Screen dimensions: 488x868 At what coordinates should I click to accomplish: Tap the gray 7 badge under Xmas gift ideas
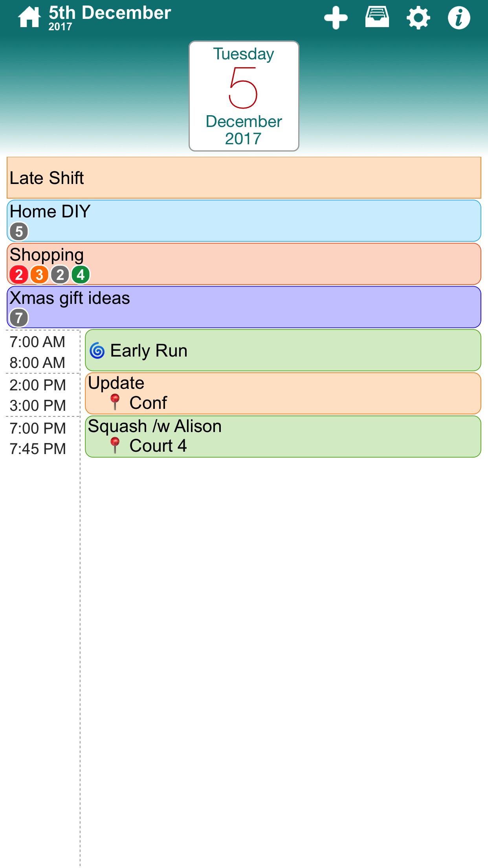[x=19, y=318]
